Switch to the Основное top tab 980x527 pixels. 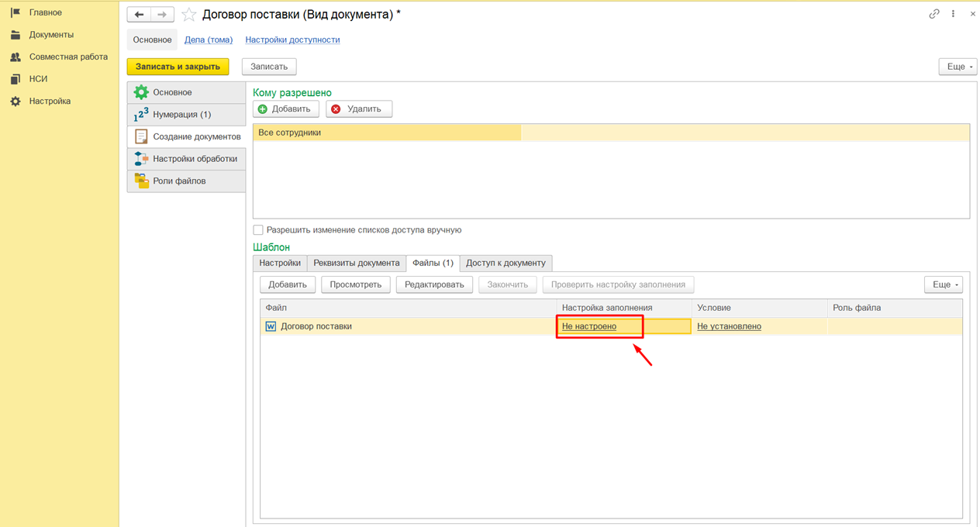pyautogui.click(x=152, y=40)
